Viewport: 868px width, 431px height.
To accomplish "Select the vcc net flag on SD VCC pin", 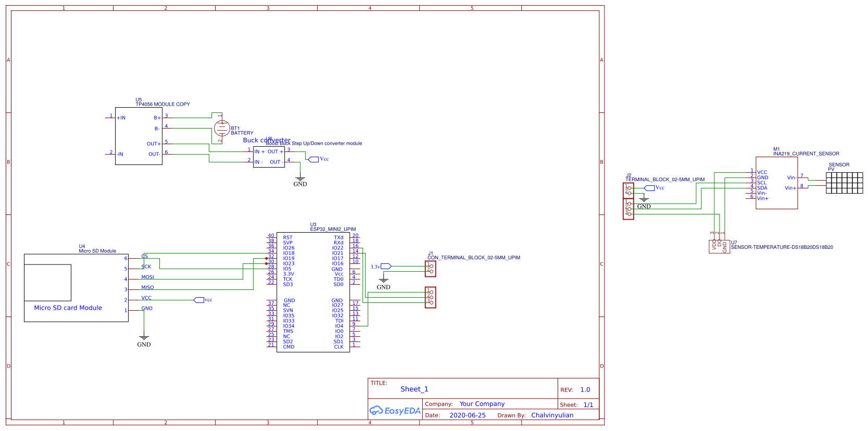I will [x=203, y=300].
